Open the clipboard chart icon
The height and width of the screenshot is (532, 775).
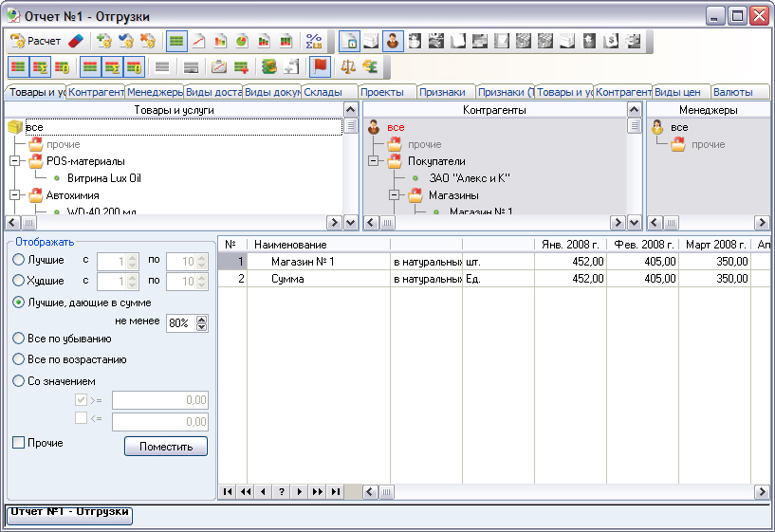tap(219, 66)
